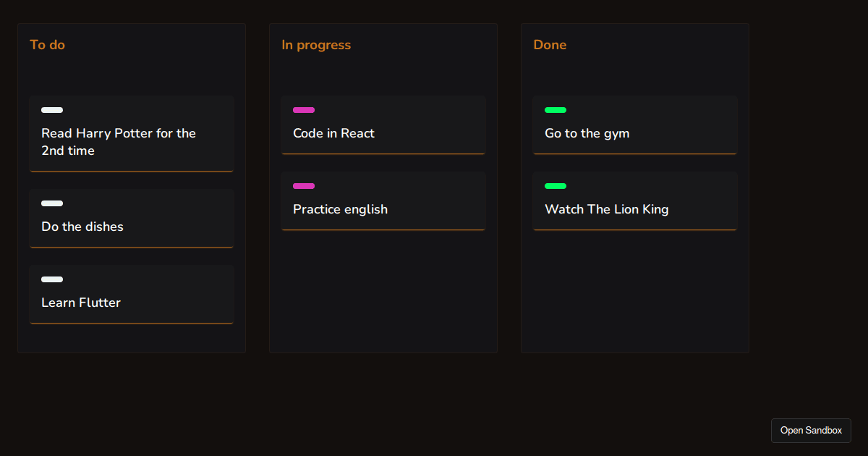
Task: Click the To do column heading
Action: coord(47,45)
